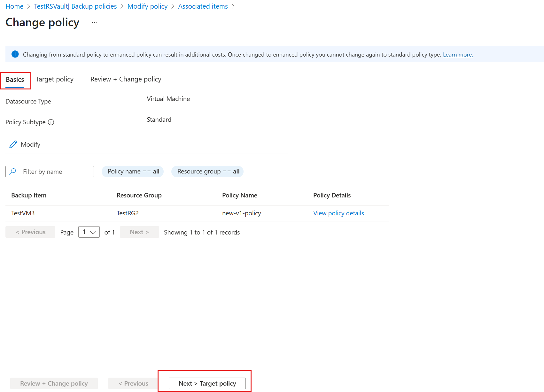The image size is (544, 392).
Task: Open View policy details link
Action: coord(338,213)
